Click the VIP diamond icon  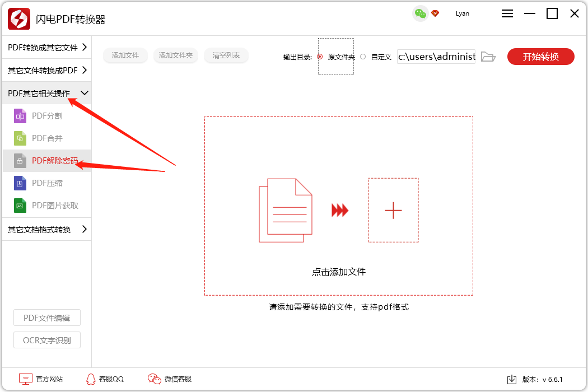pyautogui.click(x=435, y=13)
